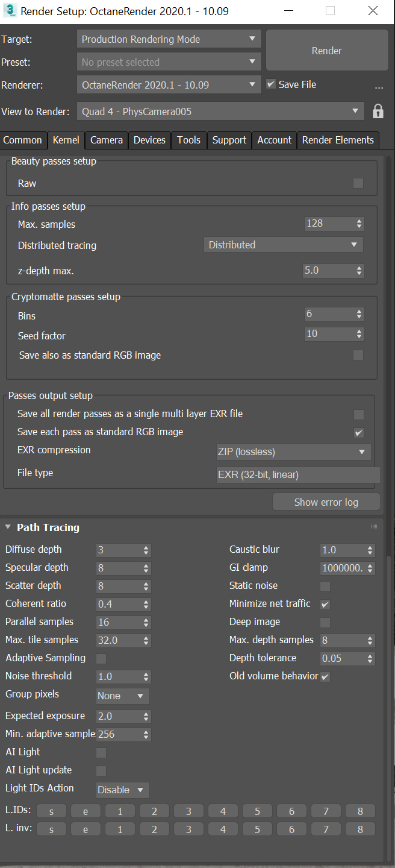Adjust the Caustic blur spinner
Image resolution: width=395 pixels, height=868 pixels.
pyautogui.click(x=370, y=550)
